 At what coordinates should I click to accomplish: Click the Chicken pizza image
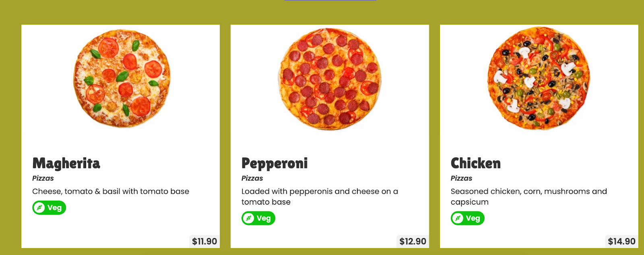coord(539,79)
